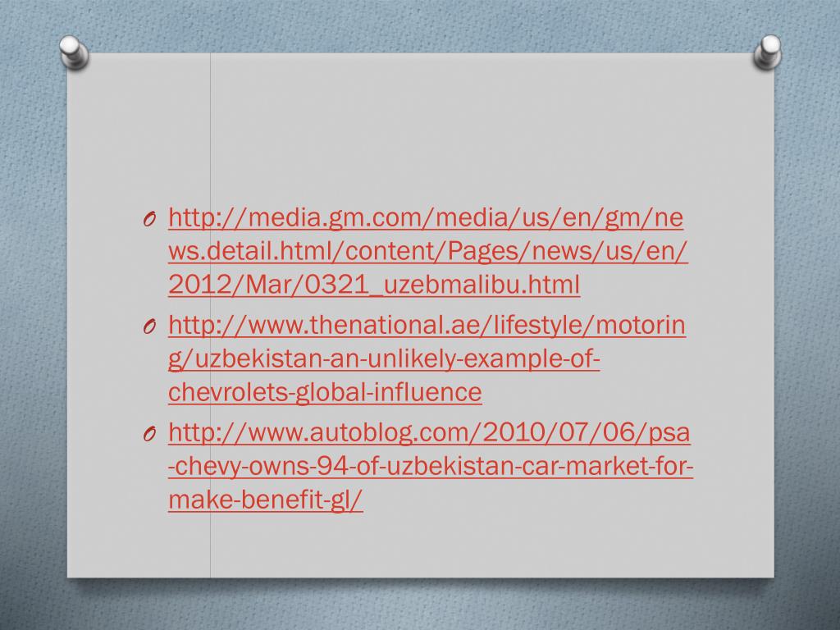Click the '-chevy-owns-94-of-uzbekistan-car-market-for-' line
This screenshot has height=630, width=840.
[431, 466]
